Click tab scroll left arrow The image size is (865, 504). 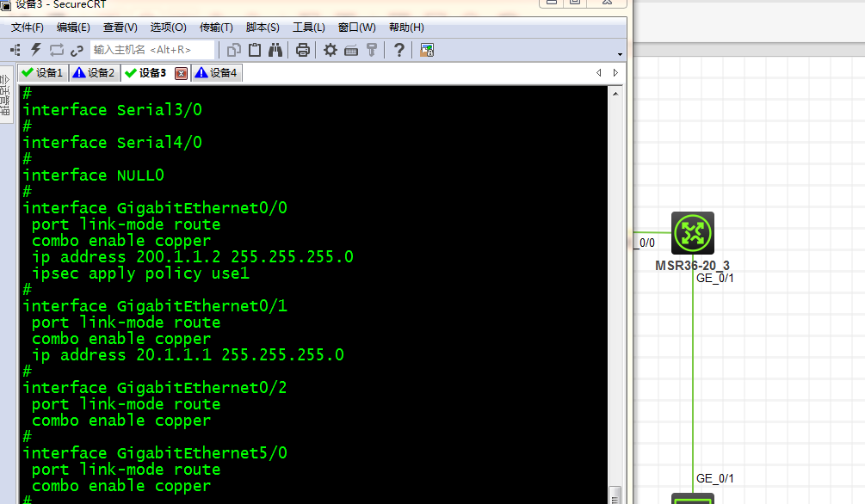(x=599, y=73)
